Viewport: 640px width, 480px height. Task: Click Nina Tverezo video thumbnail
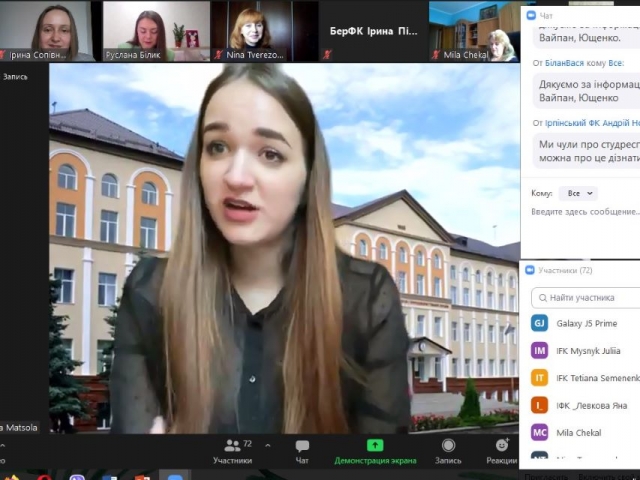[x=264, y=31]
